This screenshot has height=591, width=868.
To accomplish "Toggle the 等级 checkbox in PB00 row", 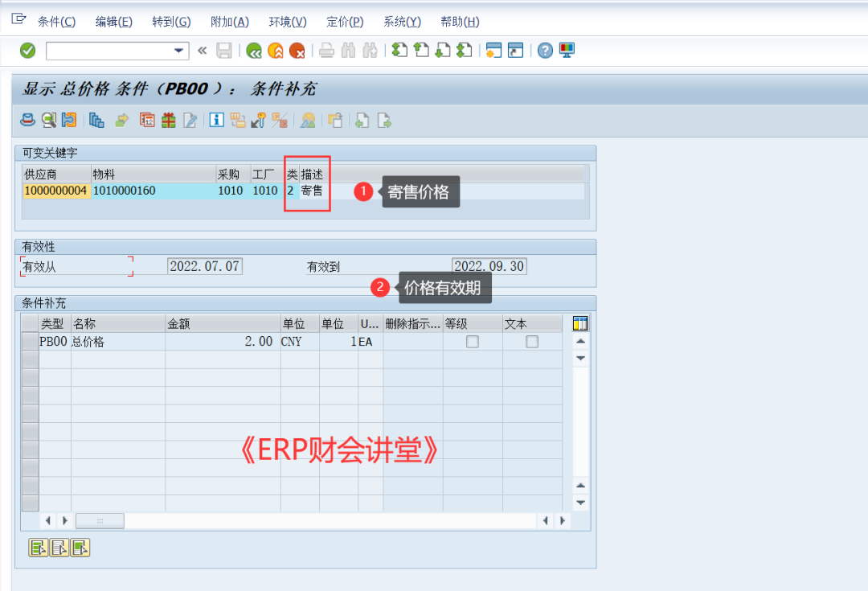I will pos(473,342).
